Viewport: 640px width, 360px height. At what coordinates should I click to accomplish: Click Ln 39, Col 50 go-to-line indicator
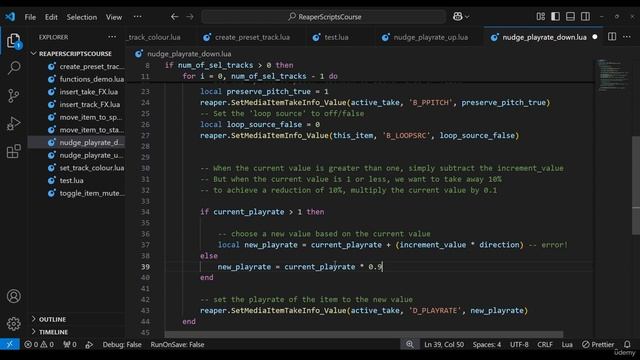444,344
